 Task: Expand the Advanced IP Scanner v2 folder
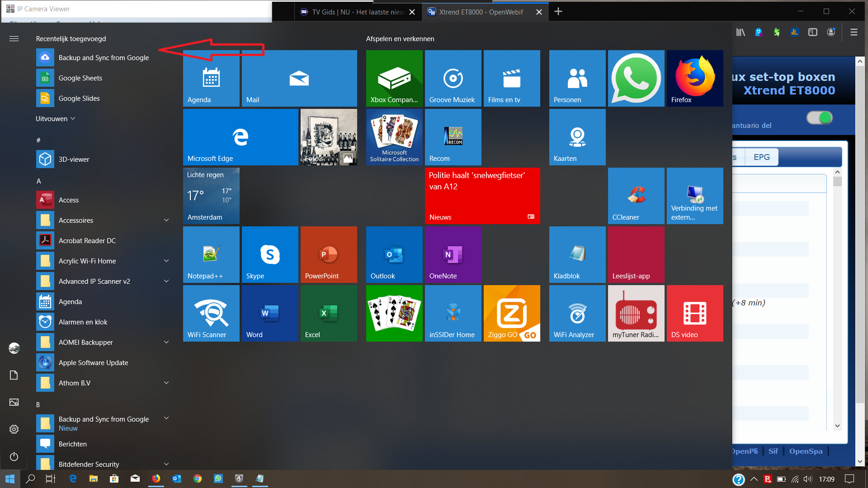coord(166,281)
